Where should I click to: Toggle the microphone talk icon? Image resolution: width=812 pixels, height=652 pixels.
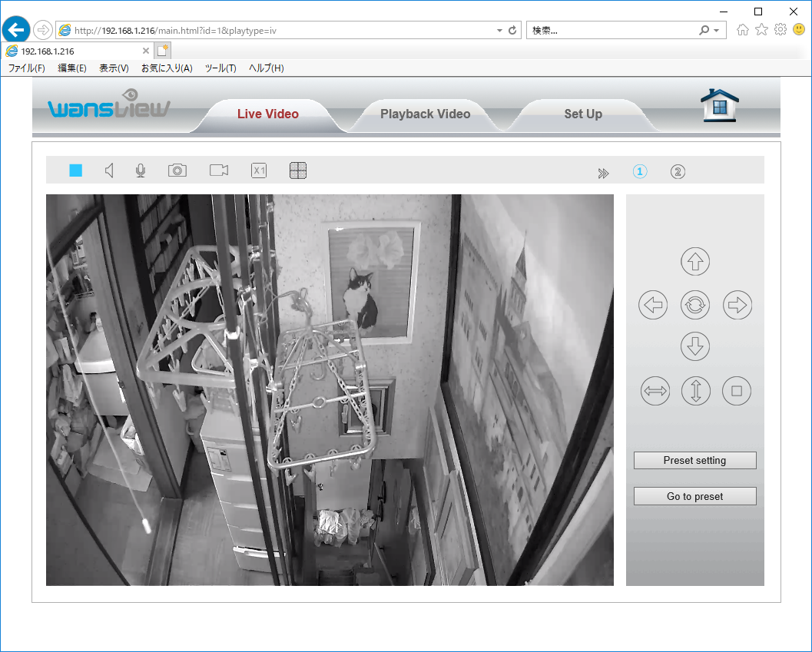coord(141,170)
